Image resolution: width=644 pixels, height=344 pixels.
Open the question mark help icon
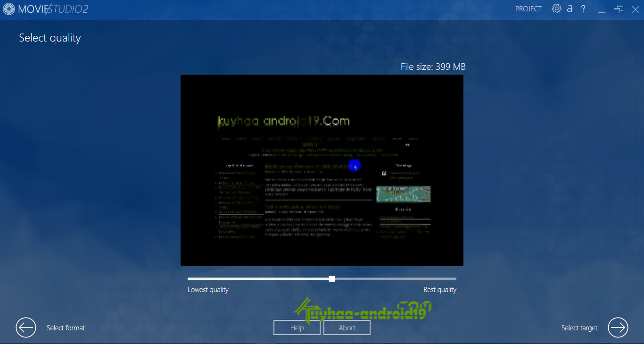click(x=583, y=8)
